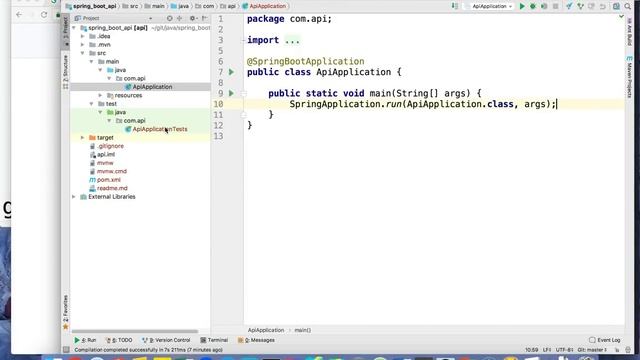
Task: Click Git: master branch in status bar
Action: (x=593, y=350)
